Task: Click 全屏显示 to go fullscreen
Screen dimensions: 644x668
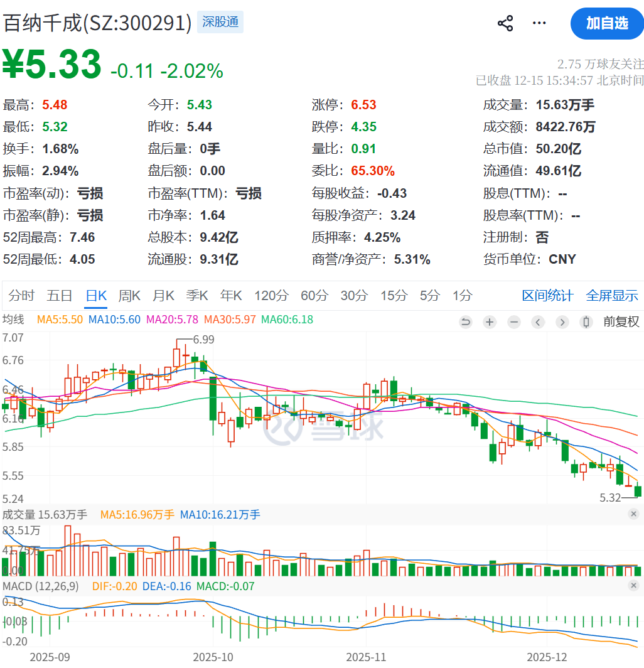Action: [x=612, y=296]
